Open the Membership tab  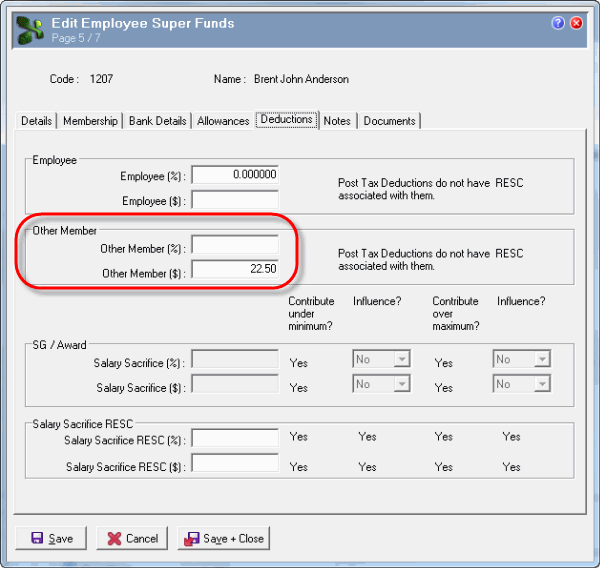(x=90, y=121)
